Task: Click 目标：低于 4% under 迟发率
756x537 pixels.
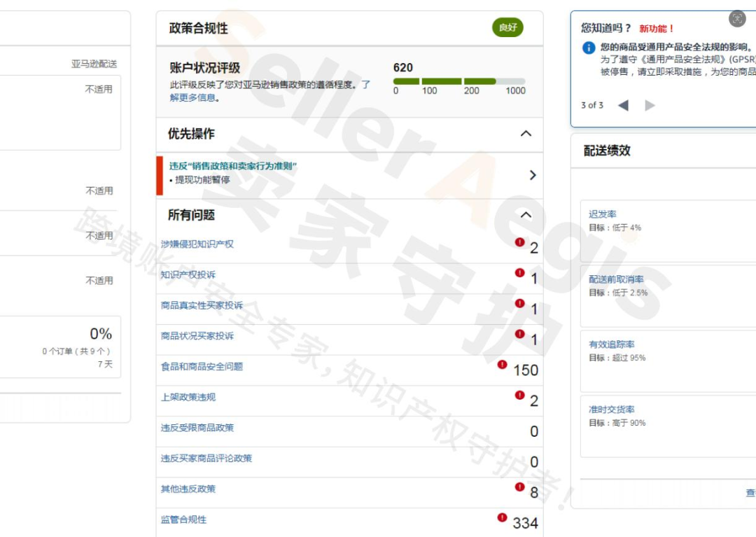Action: 615,228
